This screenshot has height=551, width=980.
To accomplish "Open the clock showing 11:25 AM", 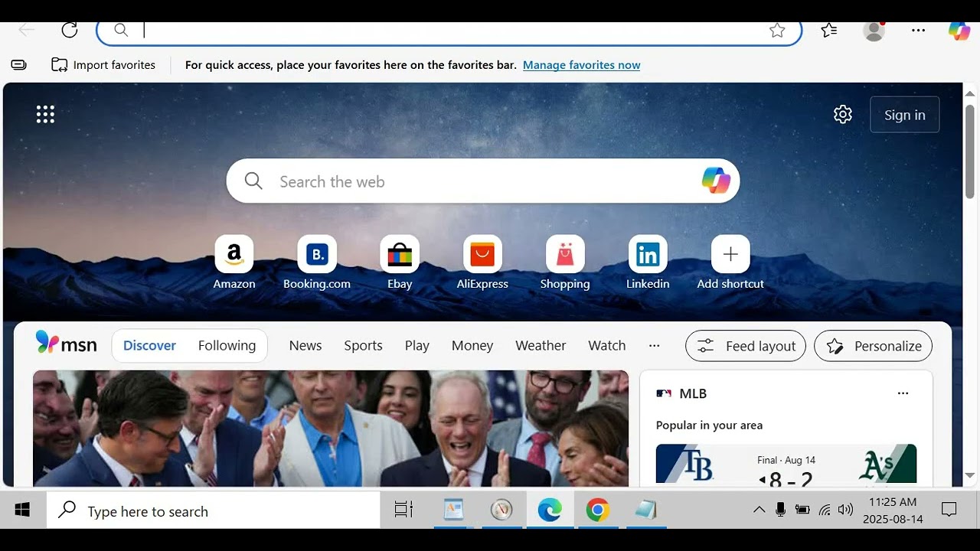I will point(893,510).
